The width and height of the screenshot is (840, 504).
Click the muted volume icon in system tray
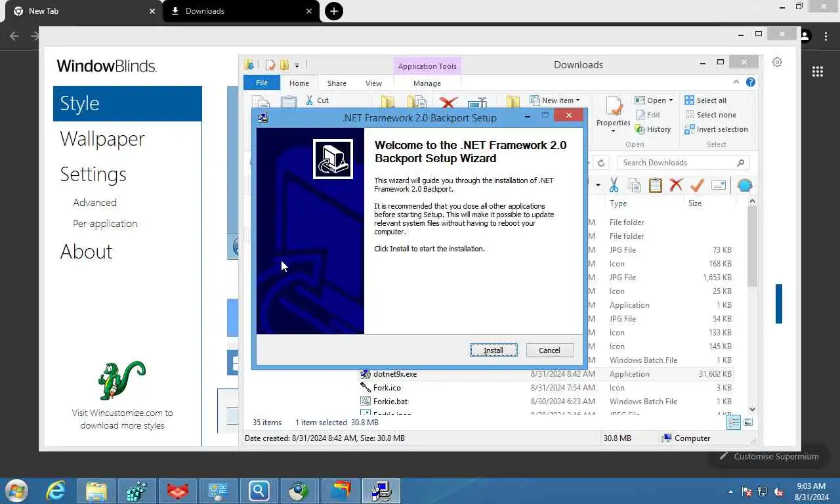click(x=778, y=492)
